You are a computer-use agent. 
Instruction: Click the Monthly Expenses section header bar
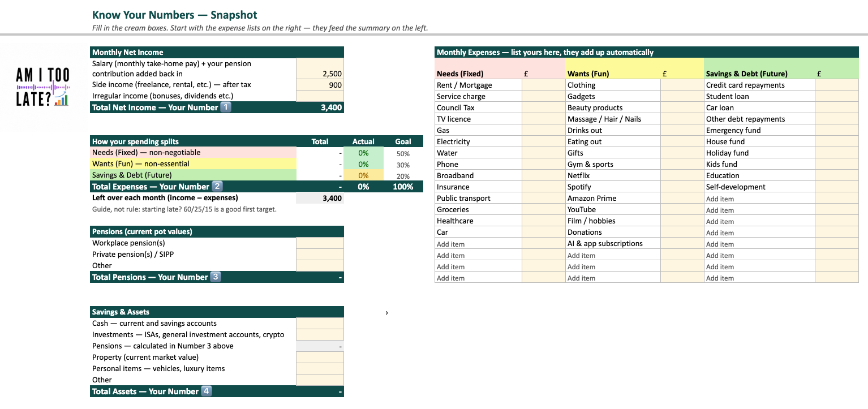pyautogui.click(x=647, y=52)
